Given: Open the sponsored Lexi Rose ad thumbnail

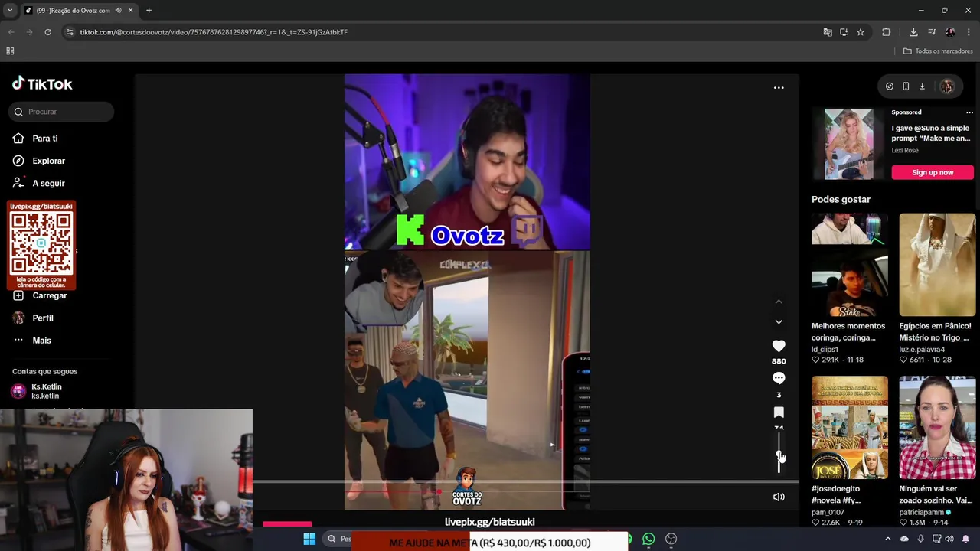Looking at the screenshot, I should pos(848,144).
